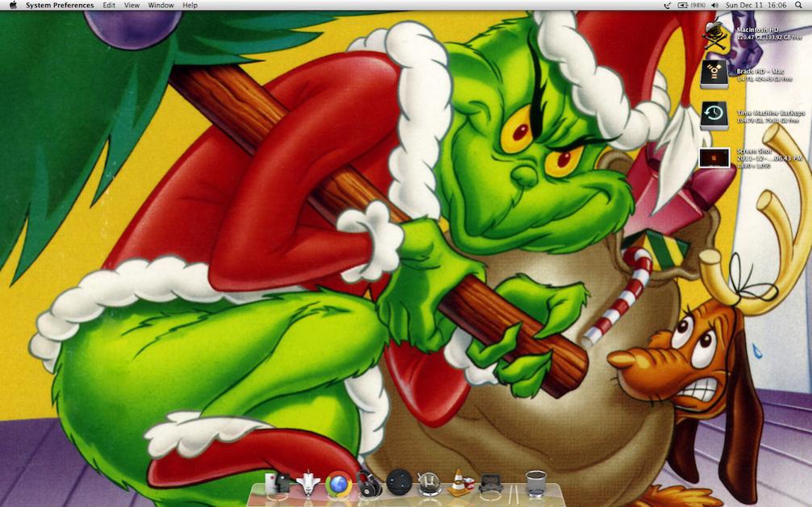The height and width of the screenshot is (507, 812).
Task: Click the battery status icon
Action: (683, 5)
